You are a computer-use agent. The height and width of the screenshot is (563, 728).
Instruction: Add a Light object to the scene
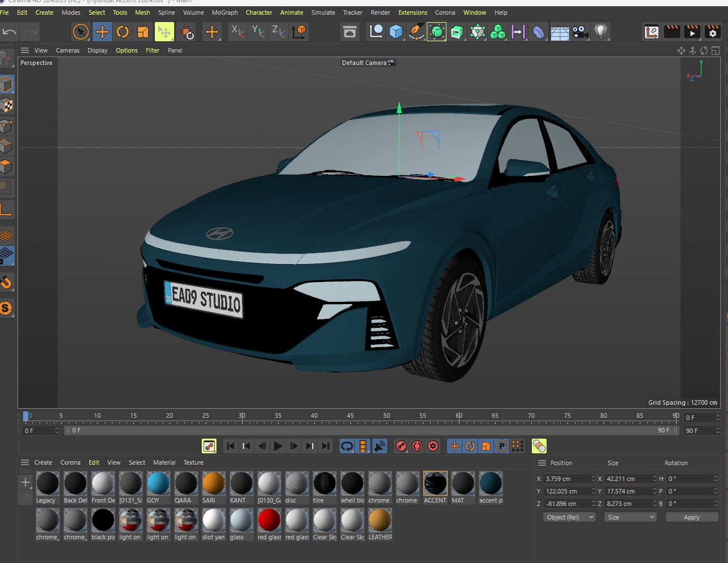601,32
